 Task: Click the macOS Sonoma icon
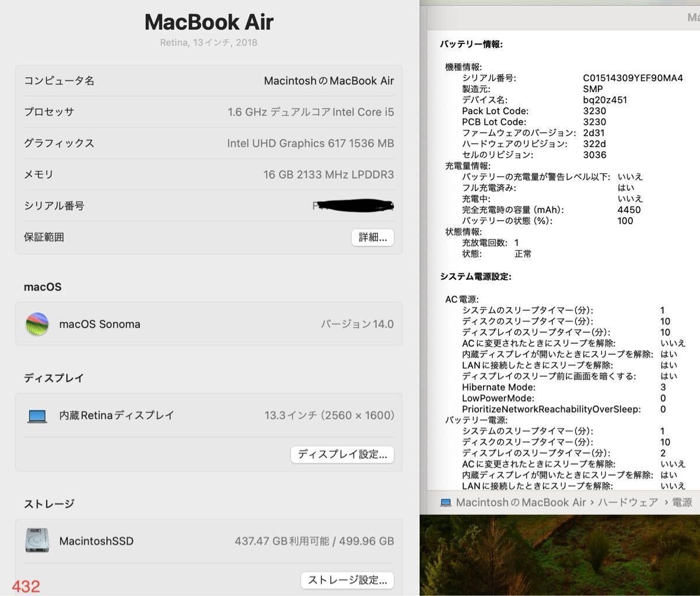[37, 324]
